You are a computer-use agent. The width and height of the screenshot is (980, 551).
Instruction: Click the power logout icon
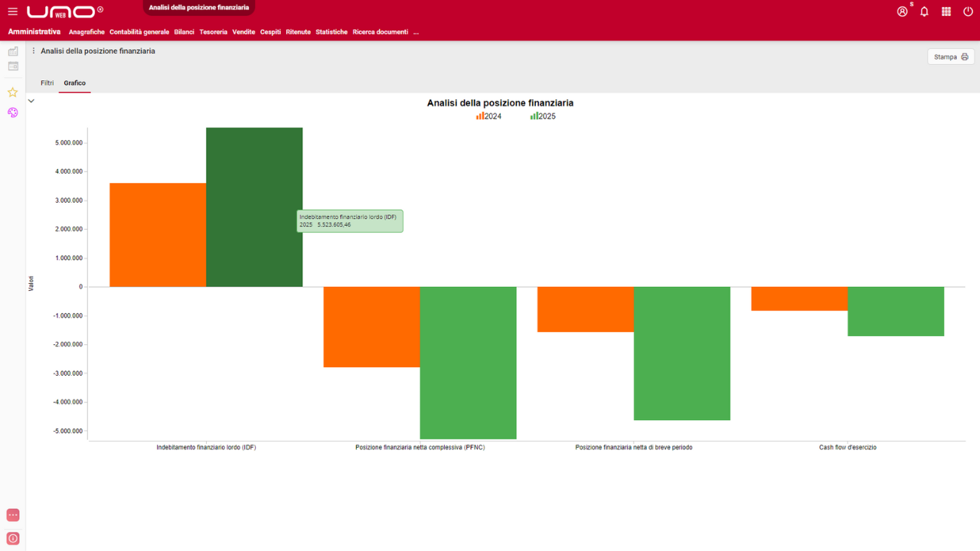coord(968,11)
